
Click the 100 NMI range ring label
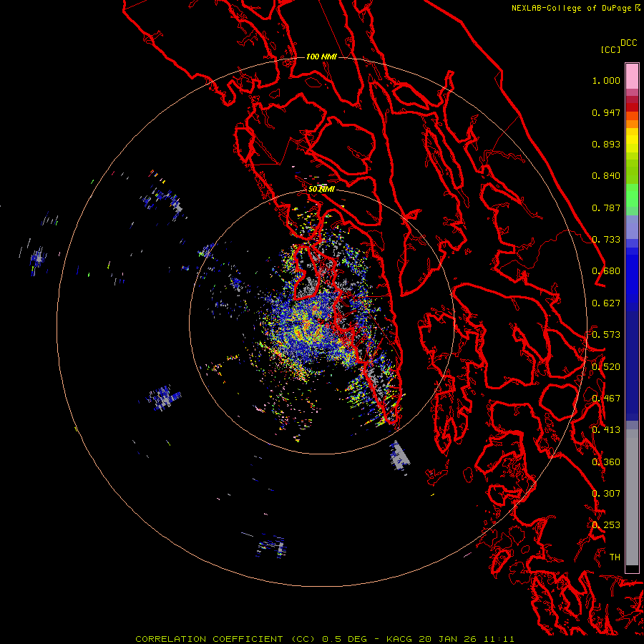pos(321,57)
